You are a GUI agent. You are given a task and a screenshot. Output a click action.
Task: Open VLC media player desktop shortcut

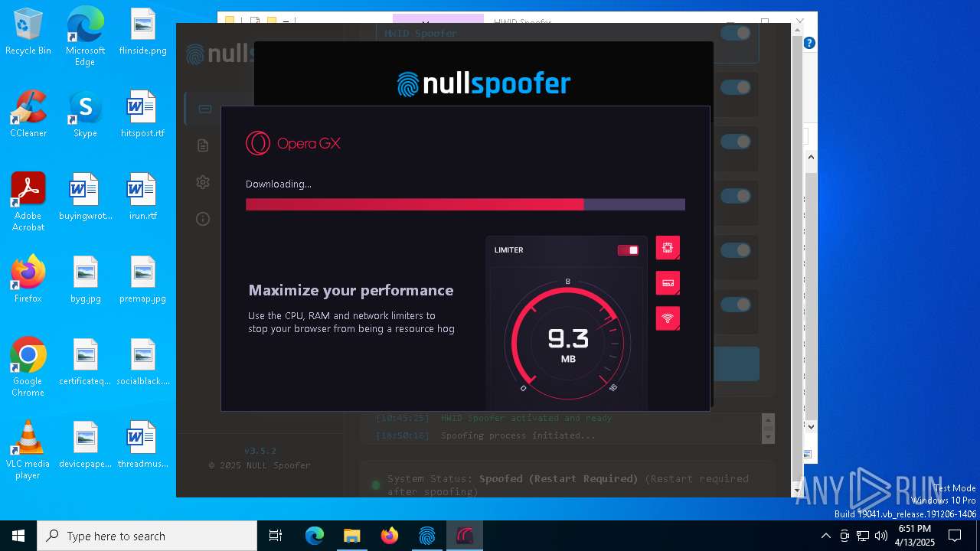pos(28,449)
